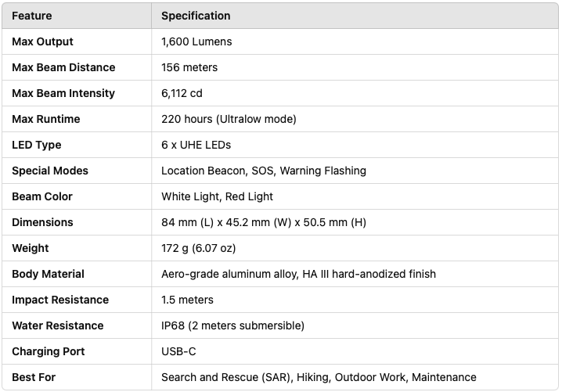
Task: Select the Search and Rescue text
Action: coord(227,377)
